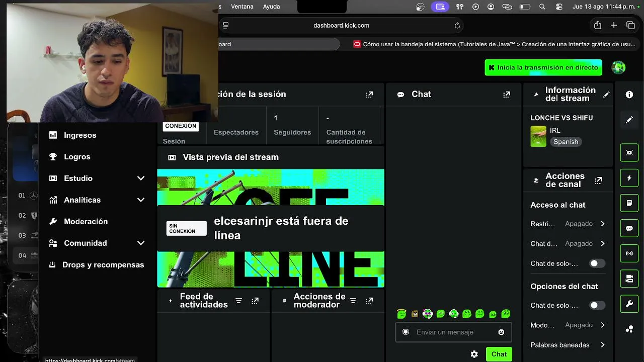
Task: Open the user profile avatar menu
Action: pyautogui.click(x=618, y=67)
